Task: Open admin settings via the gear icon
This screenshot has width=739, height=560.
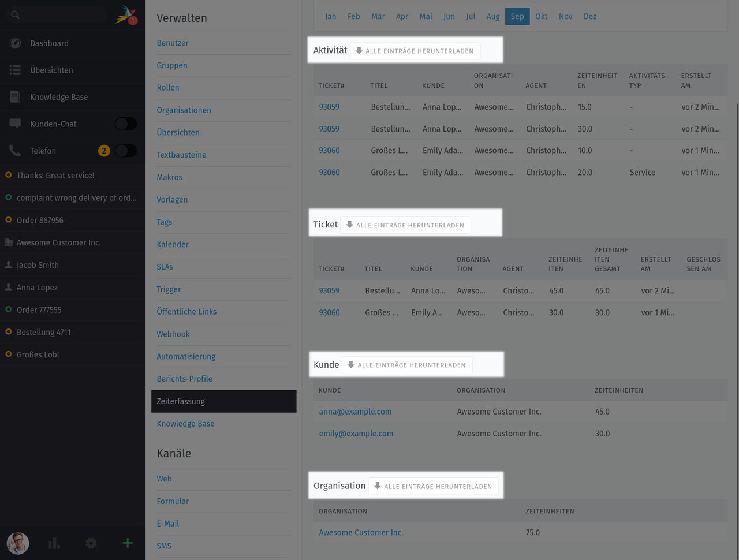Action: pos(91,543)
